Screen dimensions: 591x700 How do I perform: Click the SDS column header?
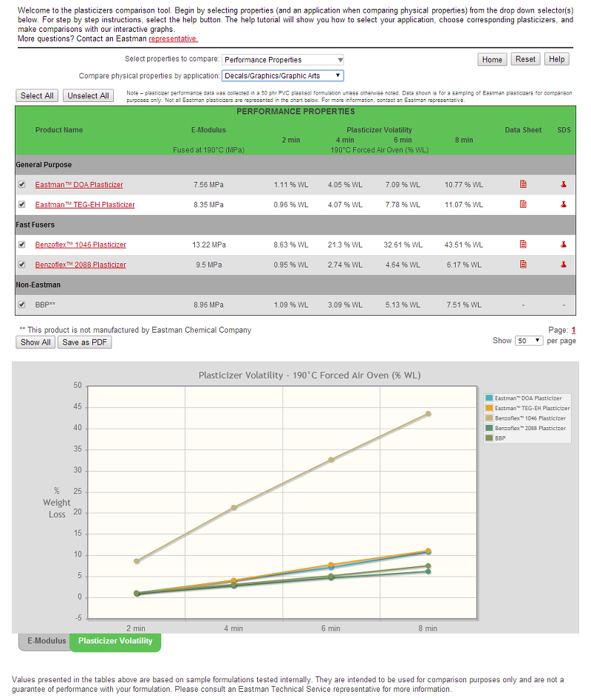(x=564, y=130)
